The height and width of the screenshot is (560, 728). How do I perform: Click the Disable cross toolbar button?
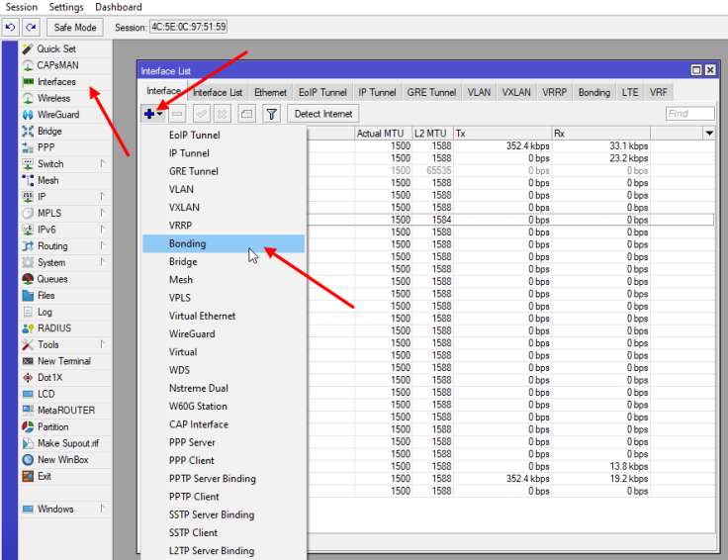[223, 114]
